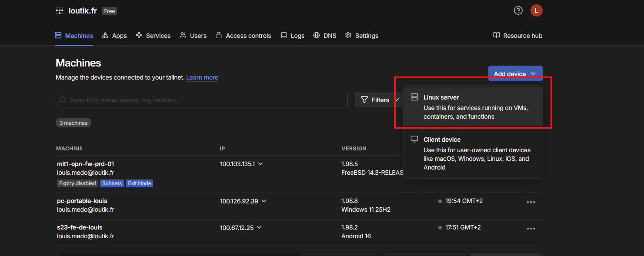Viewport: 644px width, 256px height.
Task: Open machine pc-portable-louis
Action: pyautogui.click(x=82, y=201)
